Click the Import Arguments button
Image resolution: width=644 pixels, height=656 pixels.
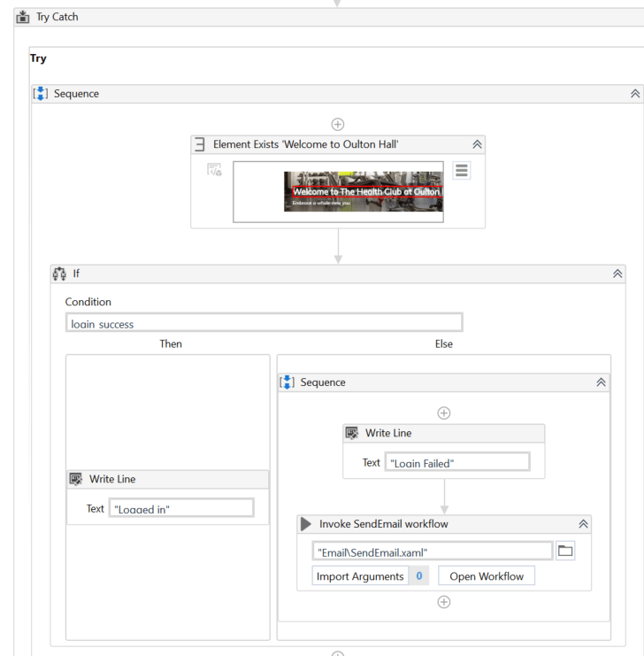(x=360, y=576)
